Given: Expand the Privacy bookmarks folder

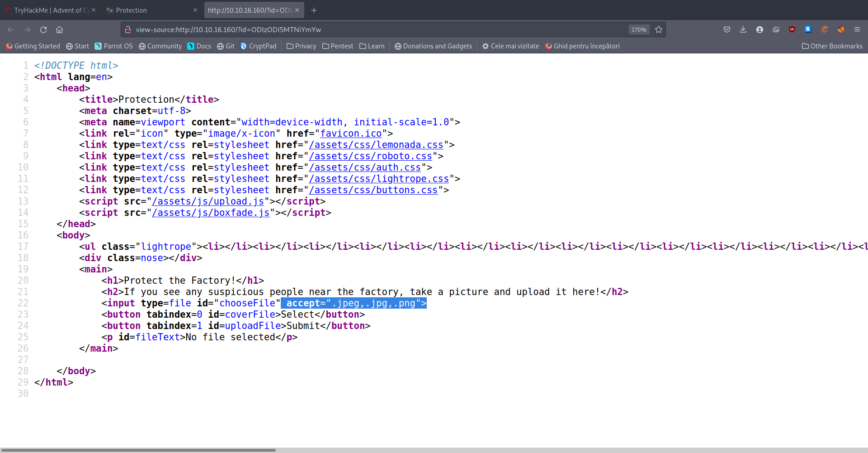Looking at the screenshot, I should point(301,46).
